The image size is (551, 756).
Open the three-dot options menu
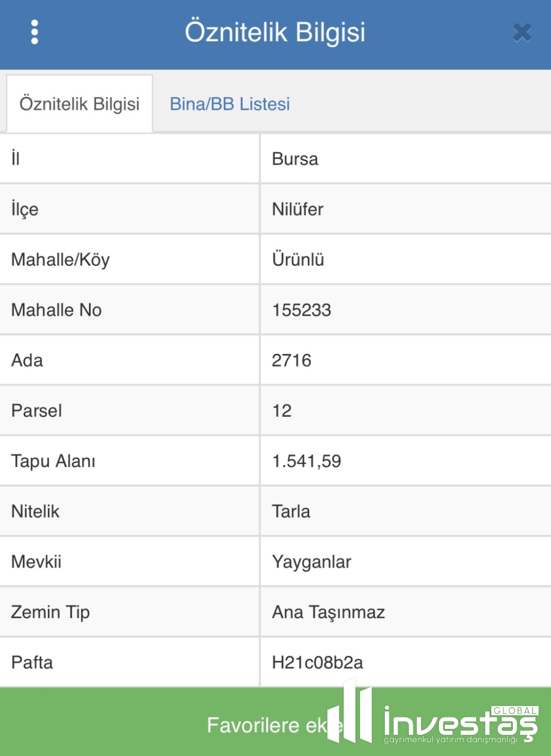34,32
